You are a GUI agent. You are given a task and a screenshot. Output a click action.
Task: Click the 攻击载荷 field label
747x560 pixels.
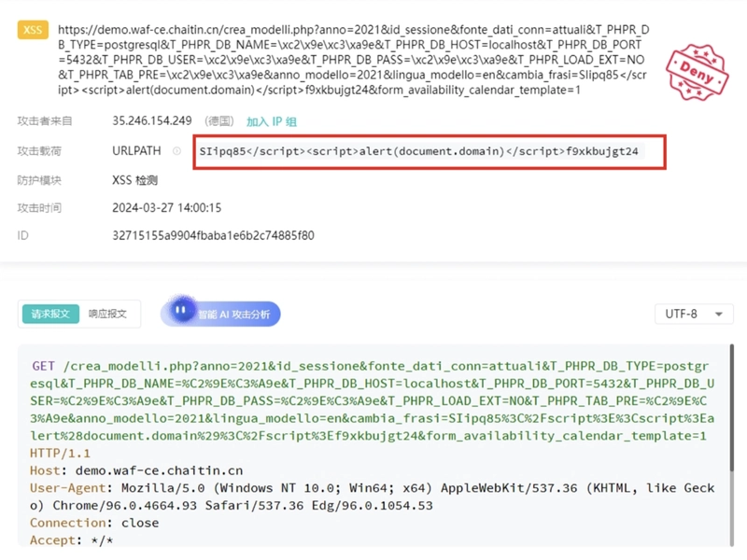click(39, 151)
